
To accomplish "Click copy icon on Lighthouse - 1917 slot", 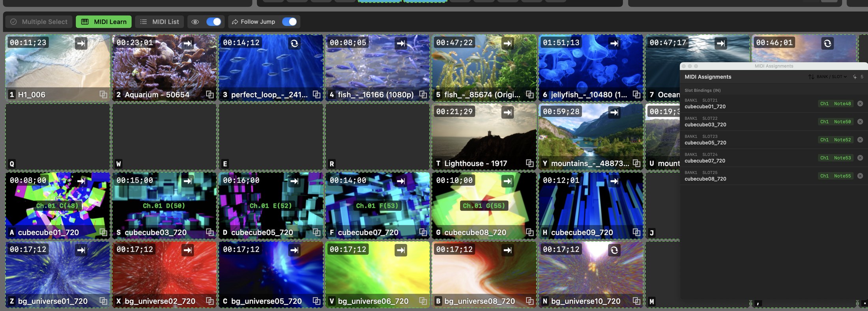I will 529,163.
